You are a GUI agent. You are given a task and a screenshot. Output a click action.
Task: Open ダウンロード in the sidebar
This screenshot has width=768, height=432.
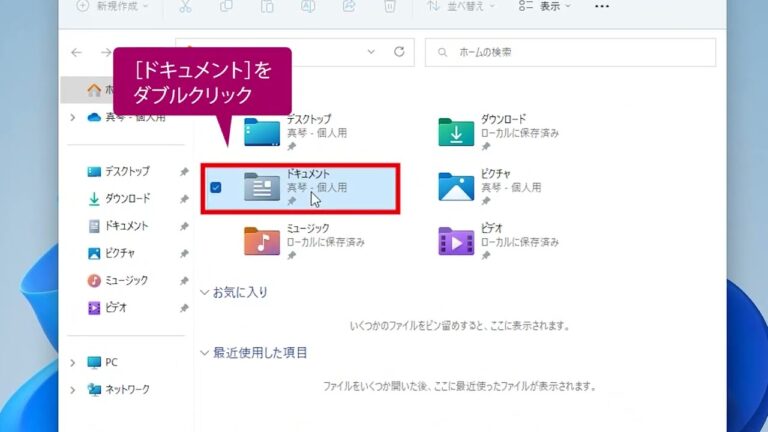pos(127,199)
